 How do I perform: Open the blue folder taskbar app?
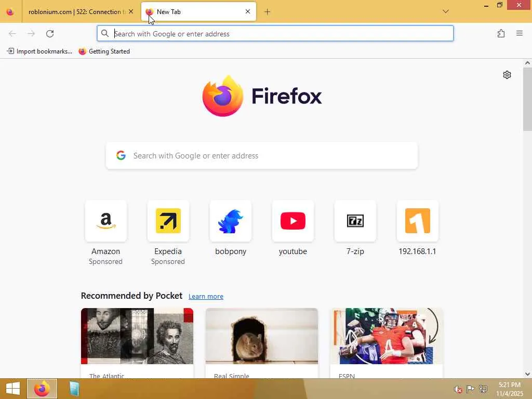74,389
